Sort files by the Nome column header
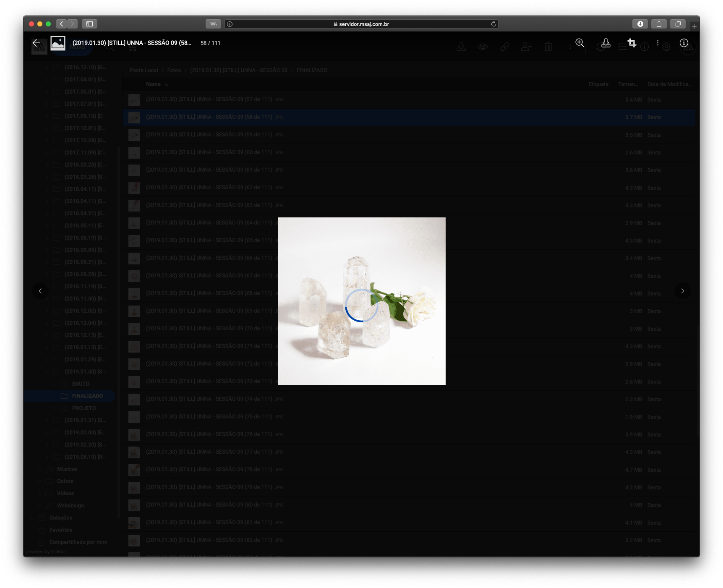This screenshot has width=723, height=588. (153, 84)
